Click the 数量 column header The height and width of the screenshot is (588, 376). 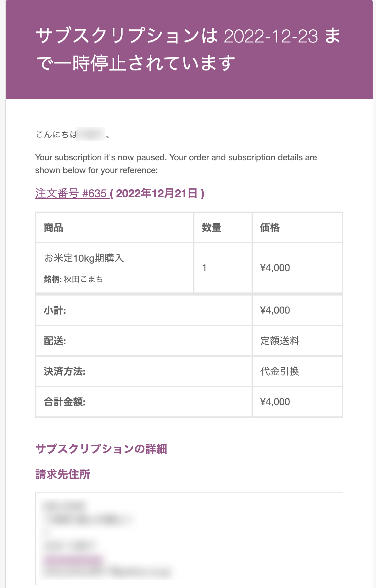(x=212, y=228)
